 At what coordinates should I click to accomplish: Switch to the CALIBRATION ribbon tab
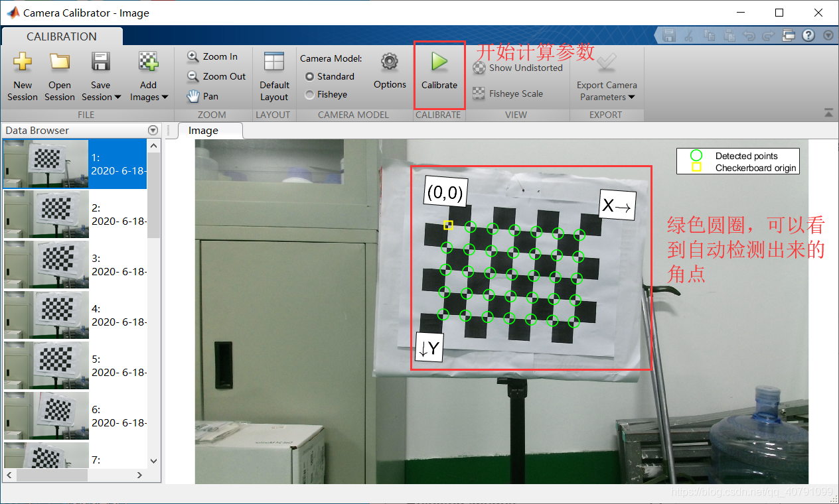tap(62, 36)
